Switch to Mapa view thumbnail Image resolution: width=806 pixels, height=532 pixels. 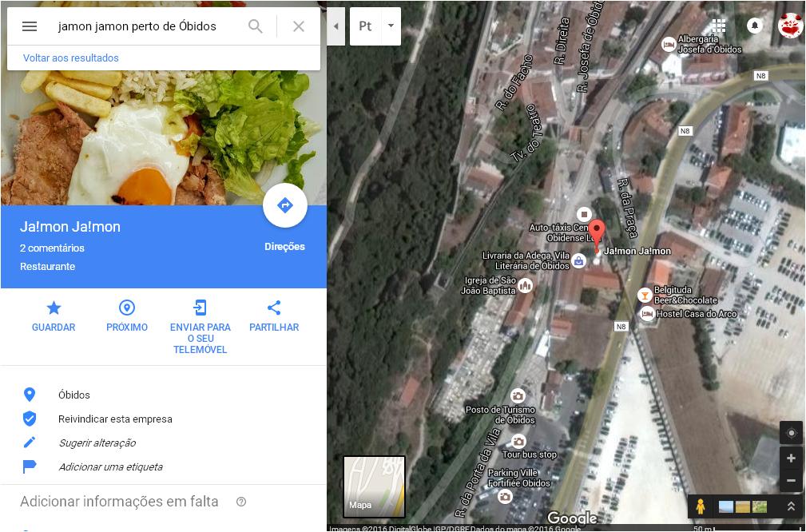pos(374,486)
